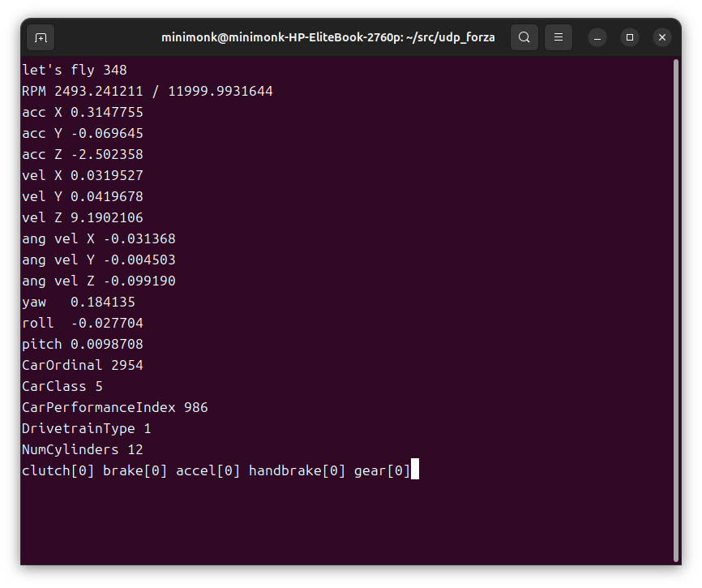Screen dimensions: 702x588
Task: Maximize the terminal window
Action: [630, 37]
